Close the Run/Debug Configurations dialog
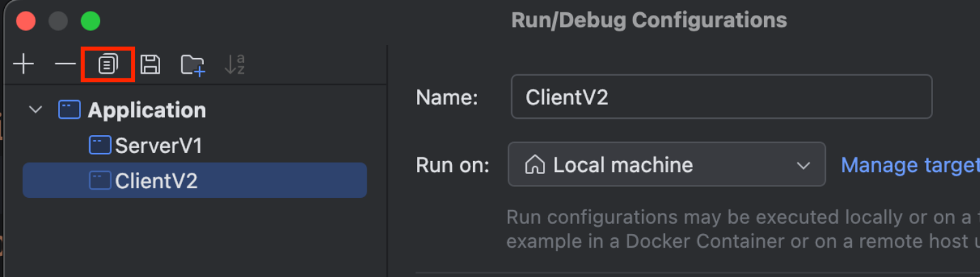The image size is (980, 277). (x=26, y=21)
